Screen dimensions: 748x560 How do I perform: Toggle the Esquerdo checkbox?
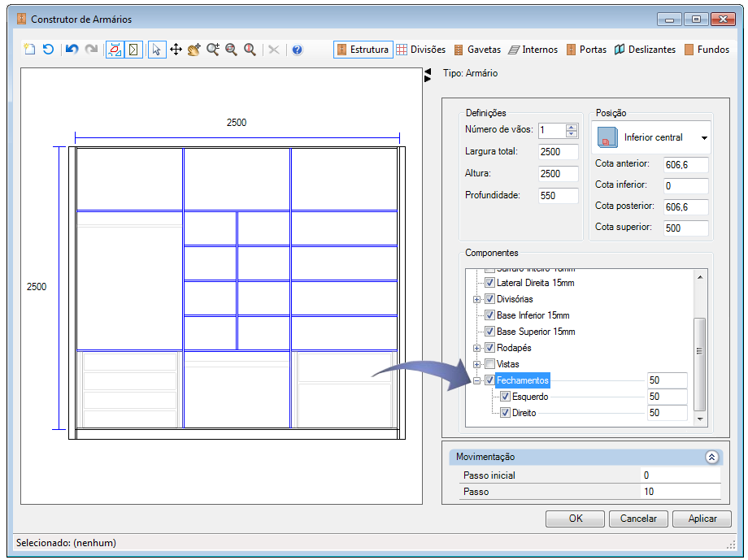pos(505,397)
